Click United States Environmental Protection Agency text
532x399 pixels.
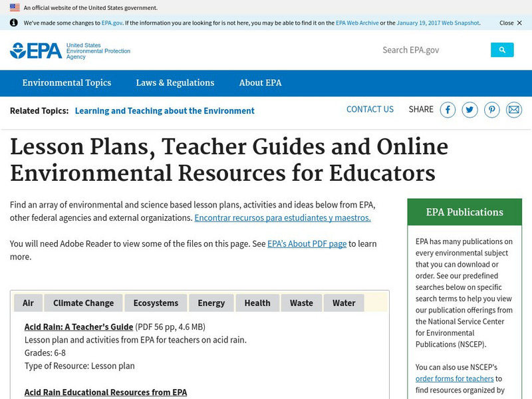click(98, 51)
